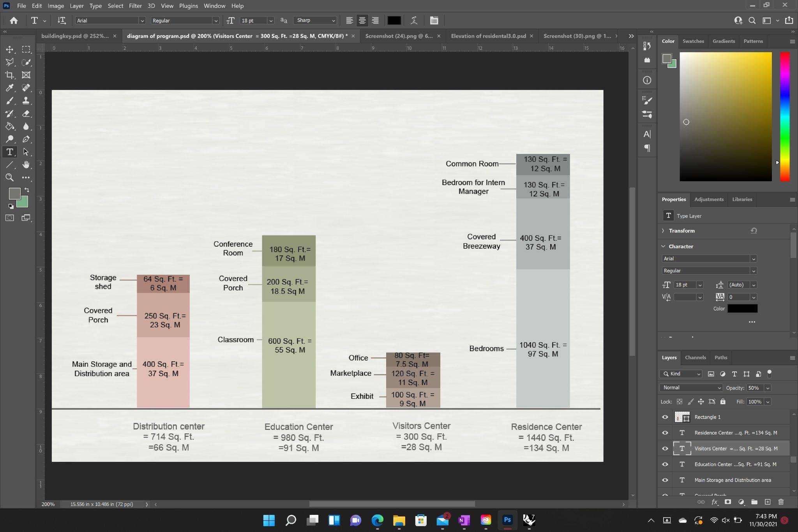Open the font family dropdown in options bar

coord(142,21)
